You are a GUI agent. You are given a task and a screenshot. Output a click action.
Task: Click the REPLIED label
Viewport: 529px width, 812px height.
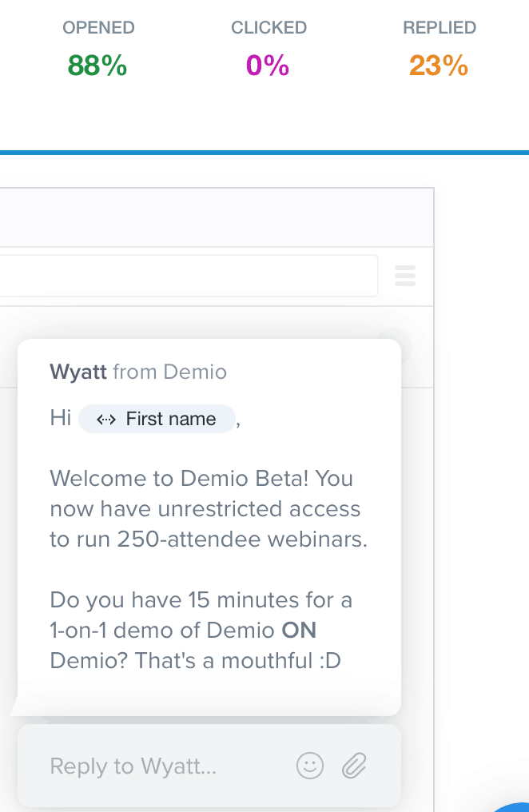coord(440,27)
